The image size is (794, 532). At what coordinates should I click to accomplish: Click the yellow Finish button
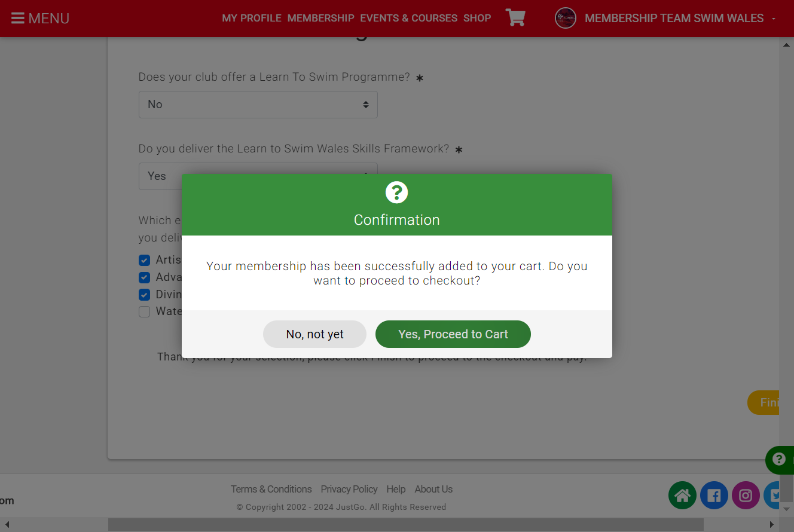764,403
